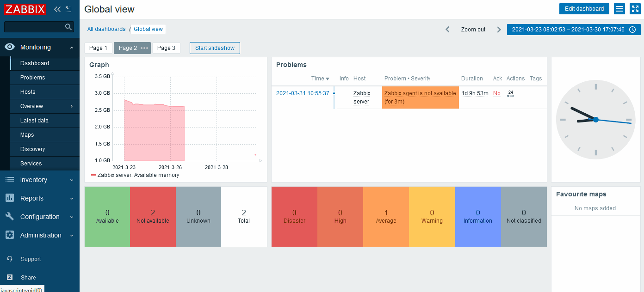This screenshot has height=292, width=644.
Task: Click the 1d 9h 53m duration
Action: (475, 93)
